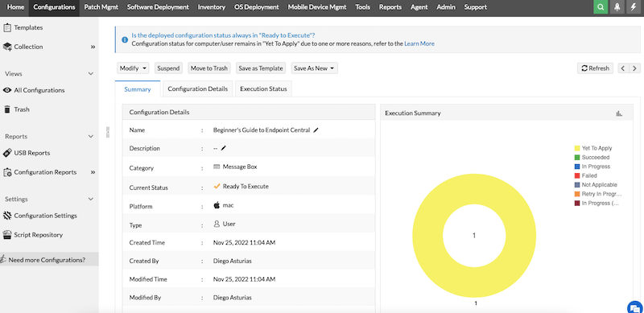Open the chat bubble icon
644x313 pixels.
tap(635, 307)
